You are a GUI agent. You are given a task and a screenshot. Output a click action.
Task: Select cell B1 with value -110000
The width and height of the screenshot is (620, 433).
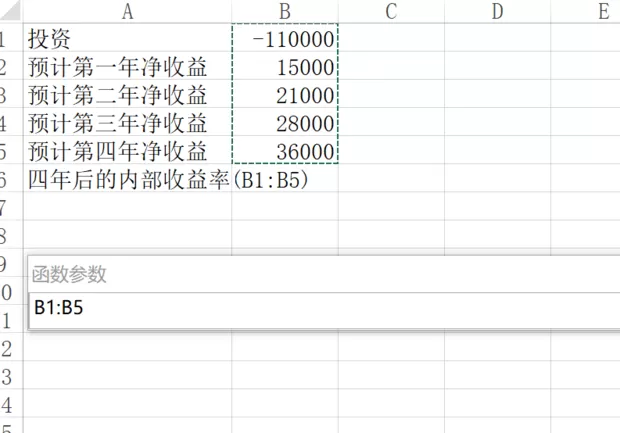285,38
